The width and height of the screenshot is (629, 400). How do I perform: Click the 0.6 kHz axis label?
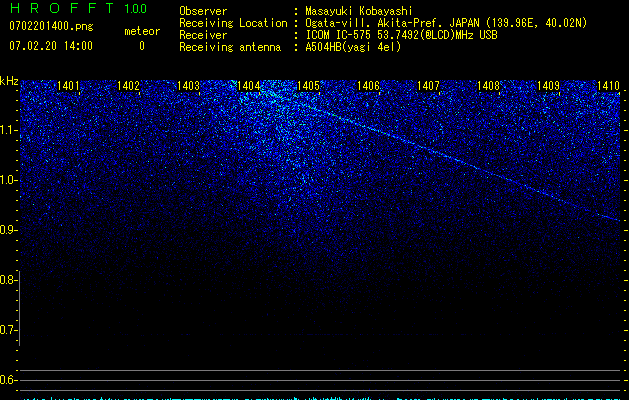(7, 380)
